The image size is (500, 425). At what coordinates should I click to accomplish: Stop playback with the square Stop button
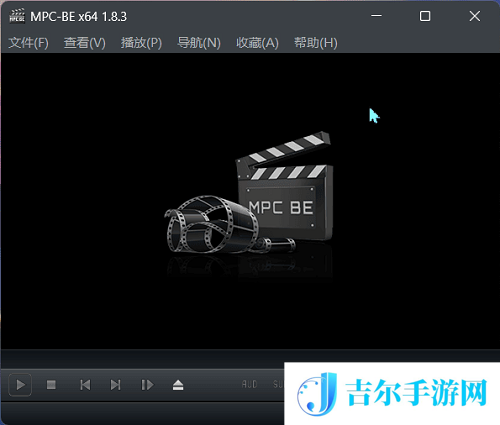pos(51,385)
